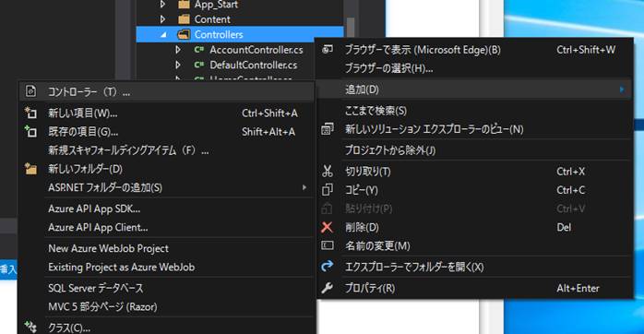Choose 新規スキャフォールディングアイテム (F)
This screenshot has height=334, width=644.
pyautogui.click(x=167, y=150)
